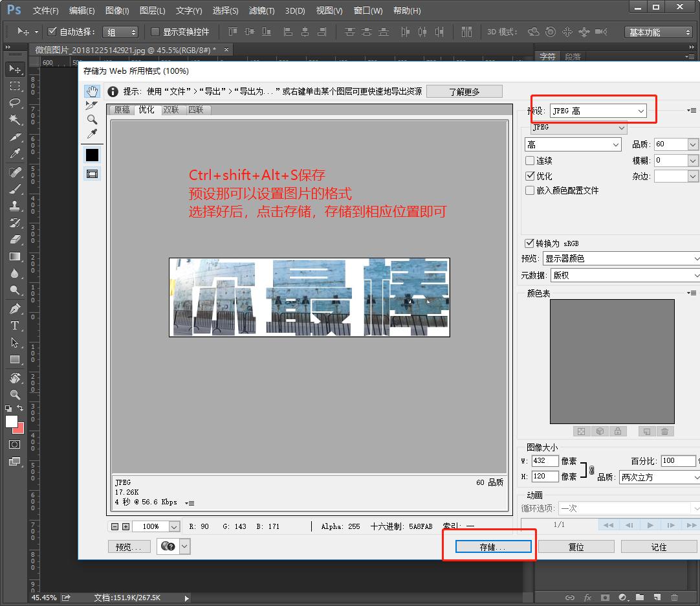Open the 预设 JPEG 高 dropdown
700x606 pixels.
pos(598,111)
